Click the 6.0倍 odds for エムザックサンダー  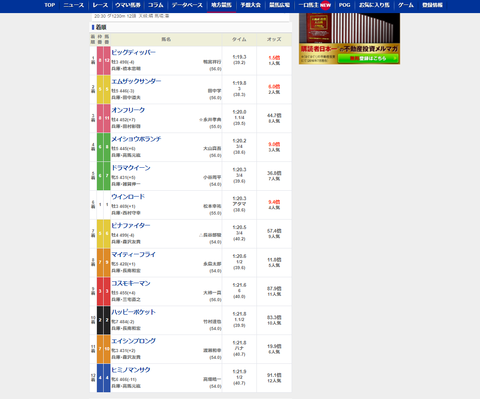coord(274,87)
